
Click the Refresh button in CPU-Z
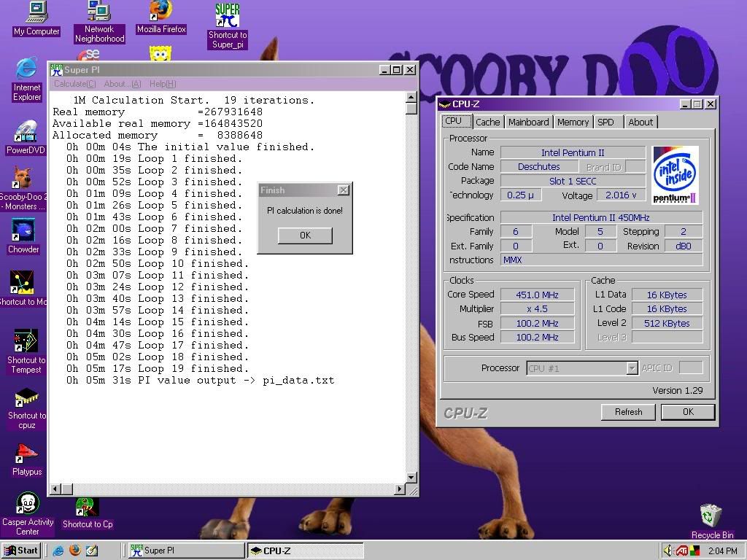click(x=628, y=412)
